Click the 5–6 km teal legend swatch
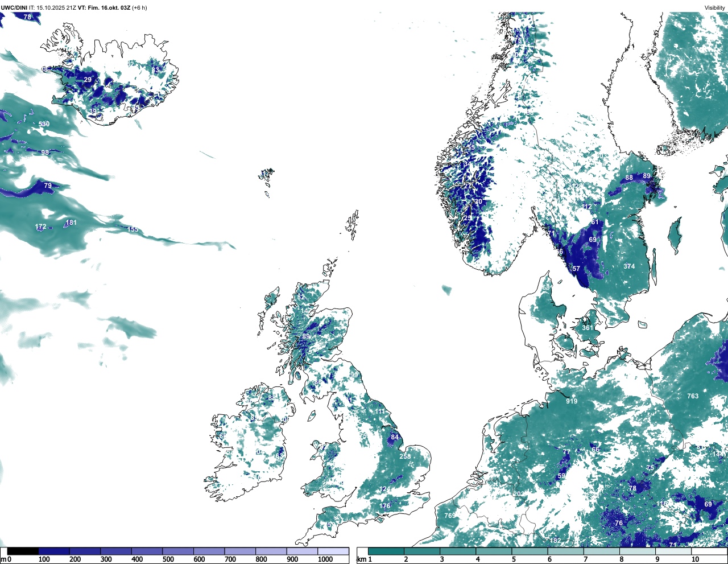The image size is (728, 564). pyautogui.click(x=530, y=551)
